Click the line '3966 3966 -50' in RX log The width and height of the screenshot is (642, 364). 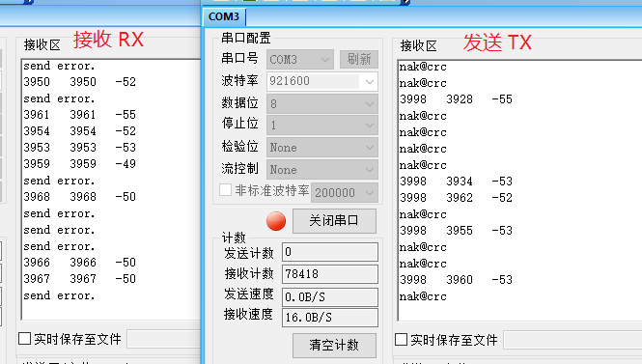click(79, 263)
